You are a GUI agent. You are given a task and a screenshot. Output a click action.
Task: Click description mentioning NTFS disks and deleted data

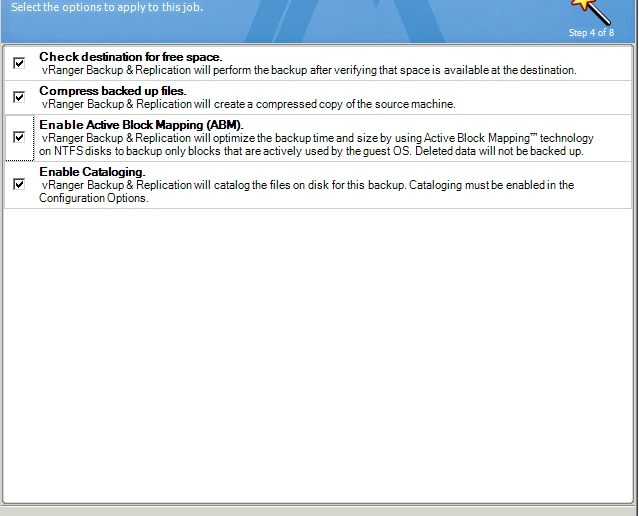point(316,145)
